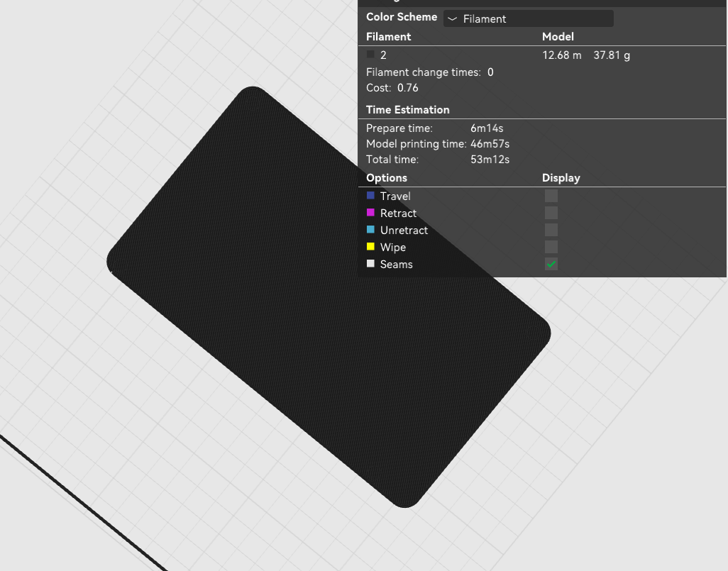Uncheck the Seams display checkbox
This screenshot has width=728, height=571.
pyautogui.click(x=551, y=264)
